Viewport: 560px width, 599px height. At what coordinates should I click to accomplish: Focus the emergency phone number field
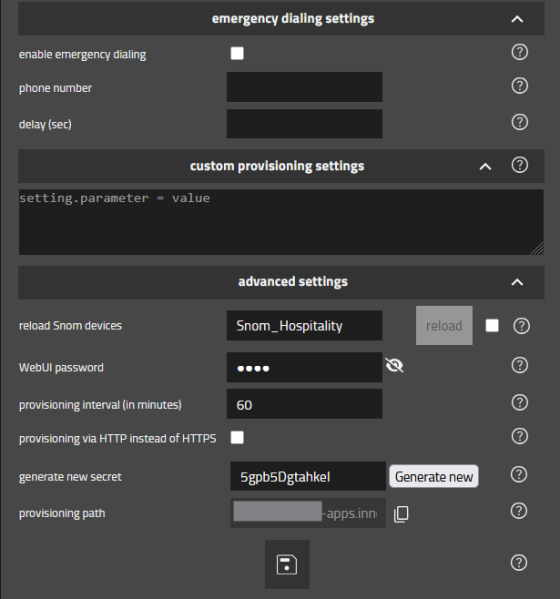(304, 87)
